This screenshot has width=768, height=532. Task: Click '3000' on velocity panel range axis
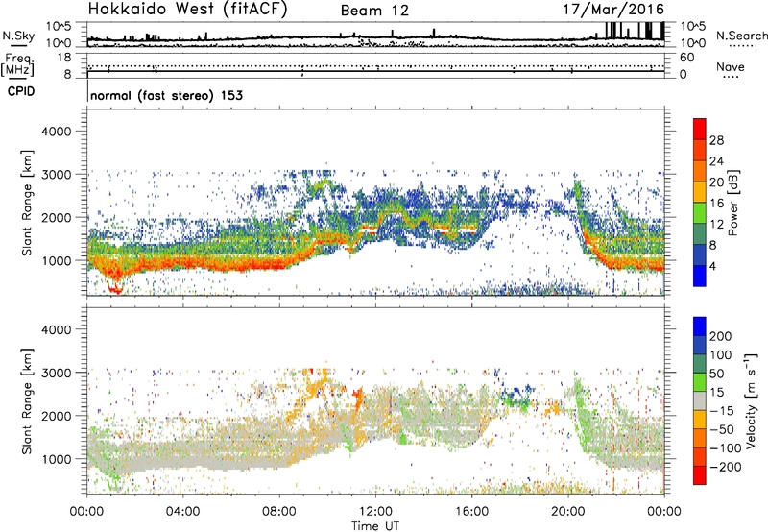click(x=56, y=373)
